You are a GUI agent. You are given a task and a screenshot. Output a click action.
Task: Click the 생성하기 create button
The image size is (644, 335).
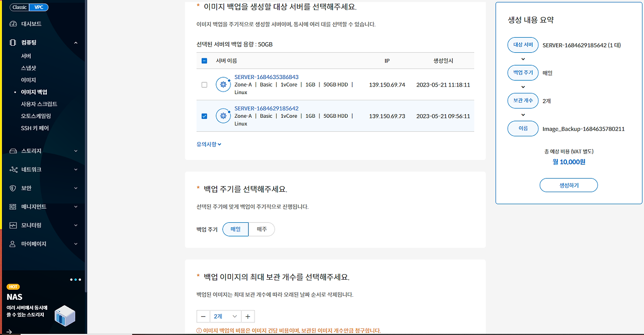pos(569,185)
